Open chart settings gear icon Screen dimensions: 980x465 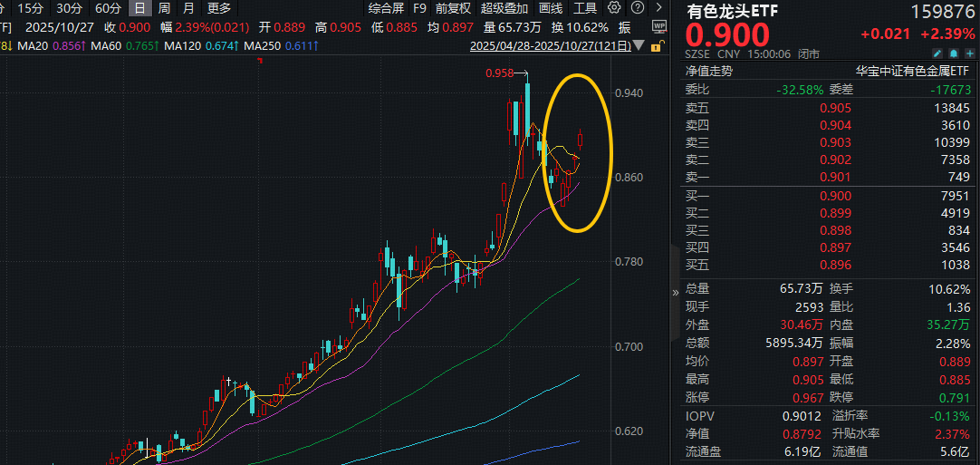click(614, 8)
